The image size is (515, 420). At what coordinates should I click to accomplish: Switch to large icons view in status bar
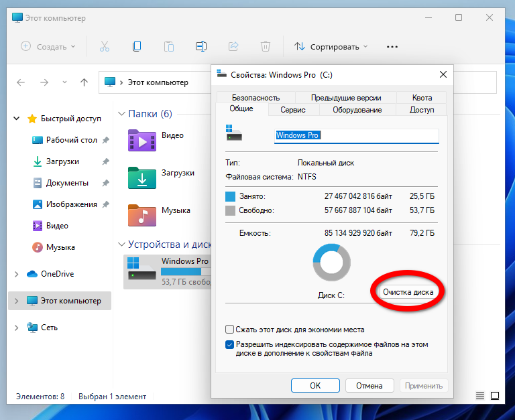(495, 396)
